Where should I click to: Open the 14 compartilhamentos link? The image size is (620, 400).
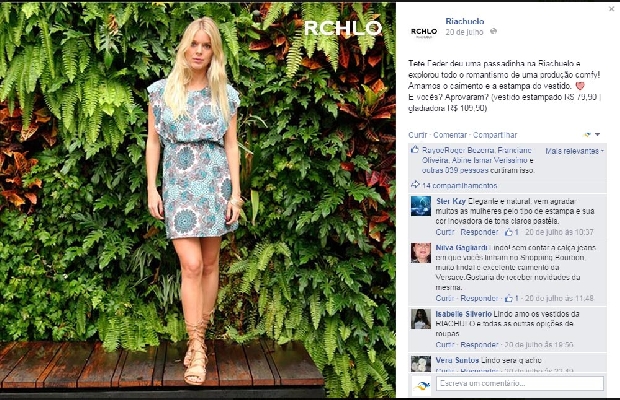(x=459, y=185)
